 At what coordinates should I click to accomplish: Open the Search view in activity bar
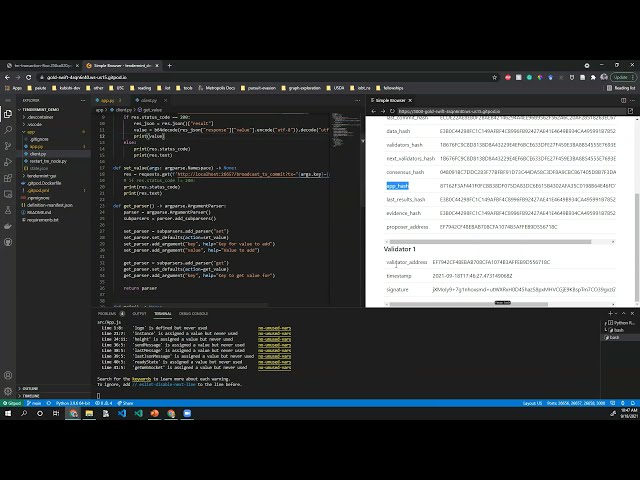[8, 130]
